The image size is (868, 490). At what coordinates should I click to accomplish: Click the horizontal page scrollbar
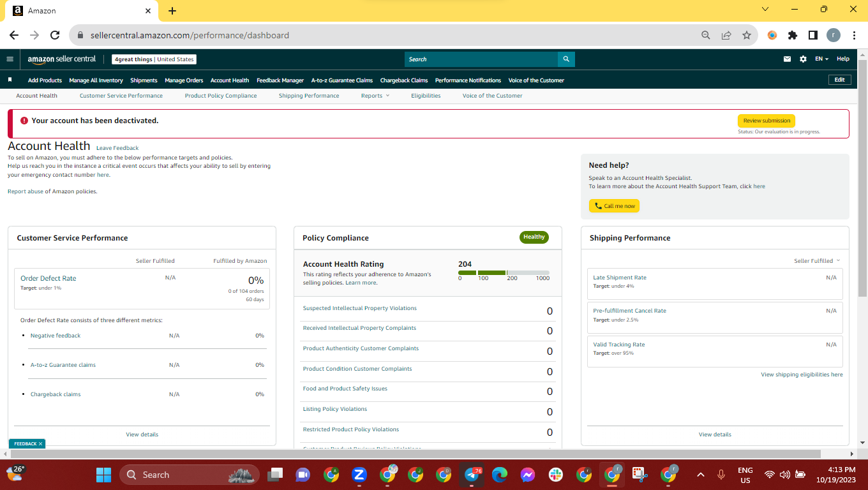(415, 454)
